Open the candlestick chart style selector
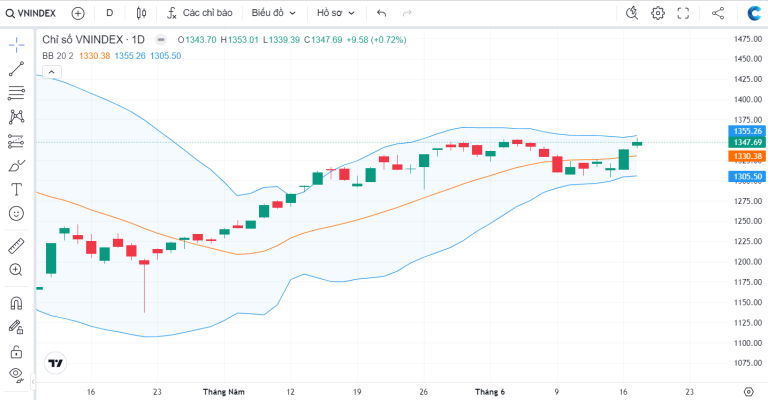Image resolution: width=768 pixels, height=400 pixels. click(141, 13)
